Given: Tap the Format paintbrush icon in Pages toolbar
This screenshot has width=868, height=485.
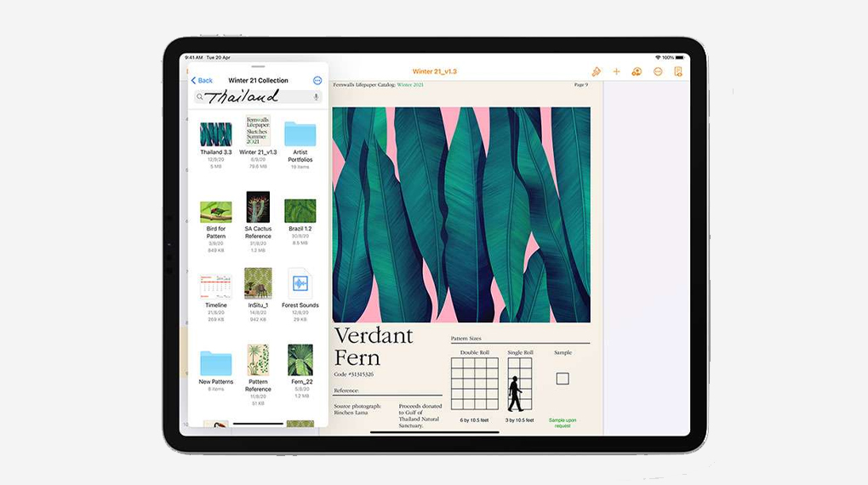Looking at the screenshot, I should 597,71.
